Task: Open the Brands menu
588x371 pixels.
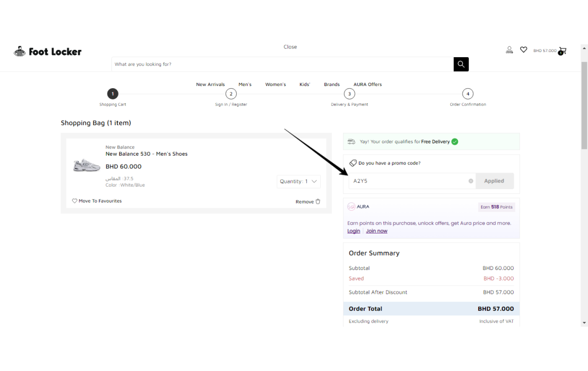Action: pos(332,85)
